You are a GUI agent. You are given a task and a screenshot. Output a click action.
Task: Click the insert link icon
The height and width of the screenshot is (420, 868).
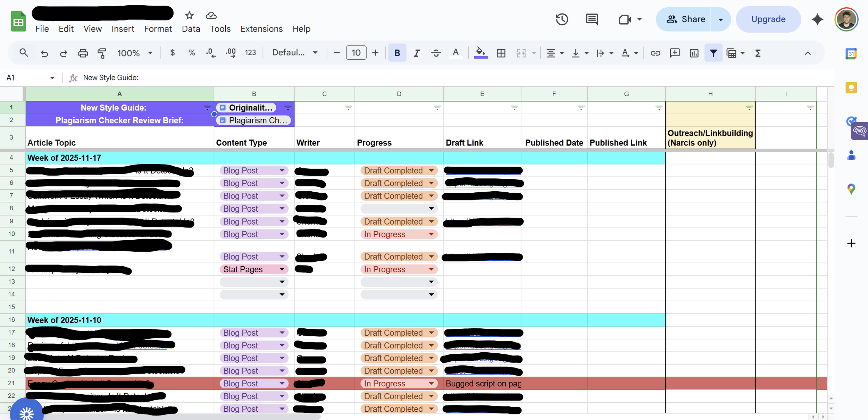coord(655,53)
